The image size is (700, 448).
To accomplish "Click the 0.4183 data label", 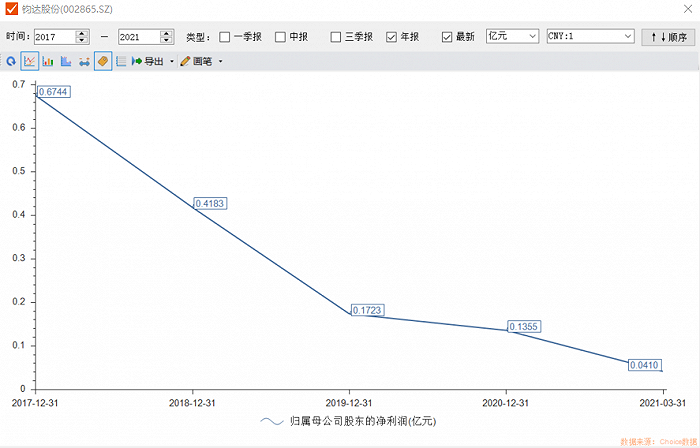I will [210, 203].
